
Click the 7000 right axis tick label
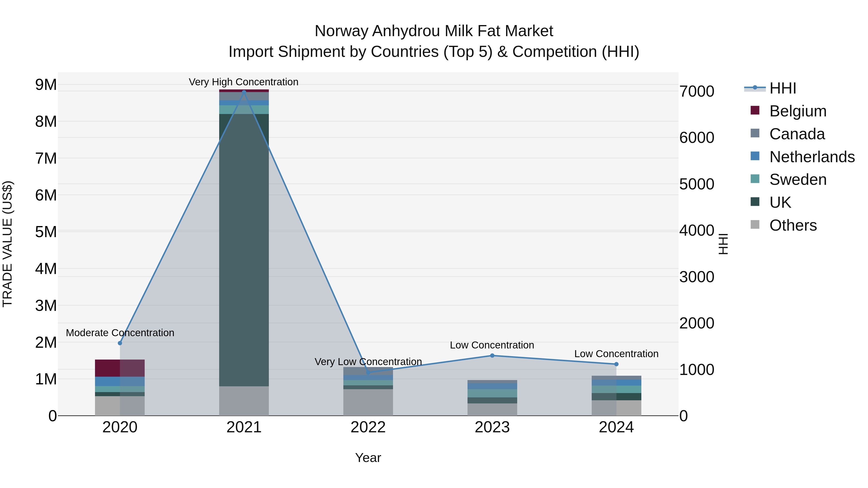(x=697, y=91)
